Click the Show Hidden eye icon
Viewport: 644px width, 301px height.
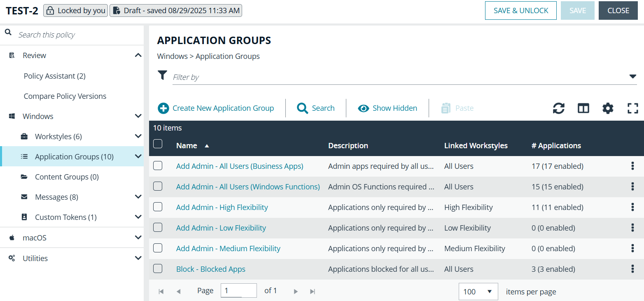click(363, 108)
